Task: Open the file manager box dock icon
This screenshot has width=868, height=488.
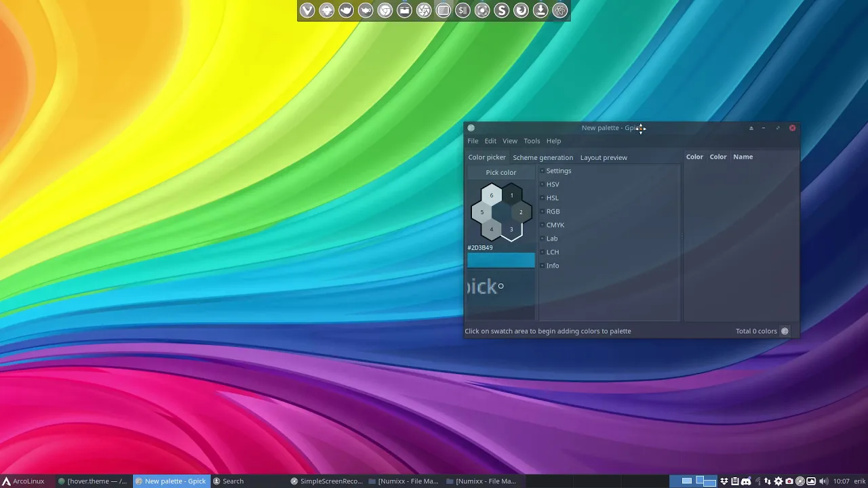Action: [404, 10]
